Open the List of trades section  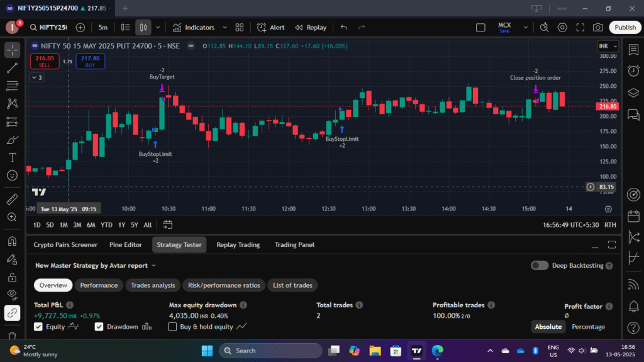click(292, 285)
